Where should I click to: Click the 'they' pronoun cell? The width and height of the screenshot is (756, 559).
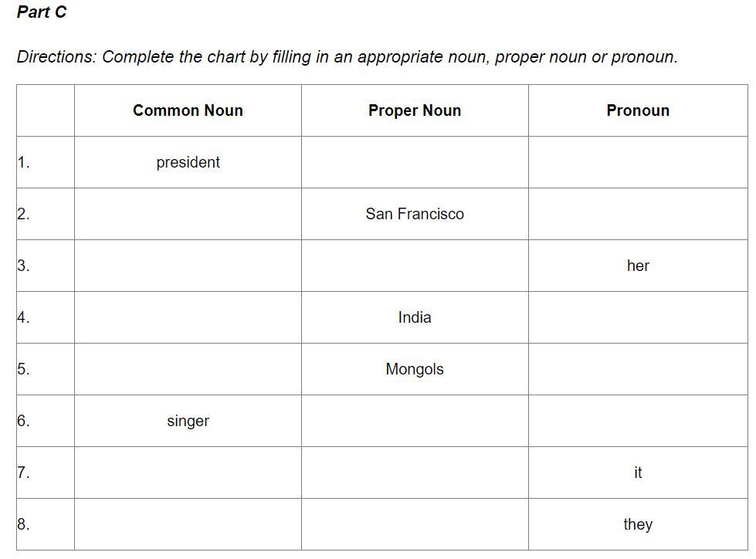coord(638,524)
